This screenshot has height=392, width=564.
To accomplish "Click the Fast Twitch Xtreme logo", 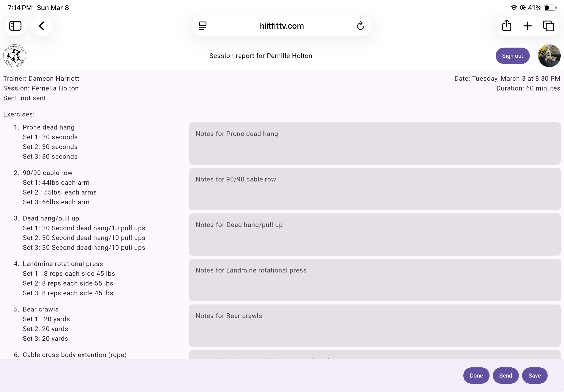I will click(15, 56).
